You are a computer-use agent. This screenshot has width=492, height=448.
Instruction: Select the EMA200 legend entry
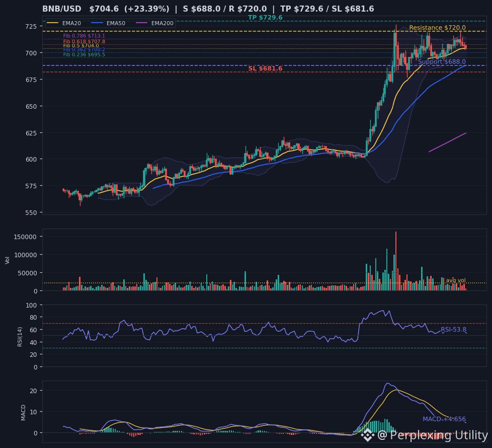(x=154, y=23)
